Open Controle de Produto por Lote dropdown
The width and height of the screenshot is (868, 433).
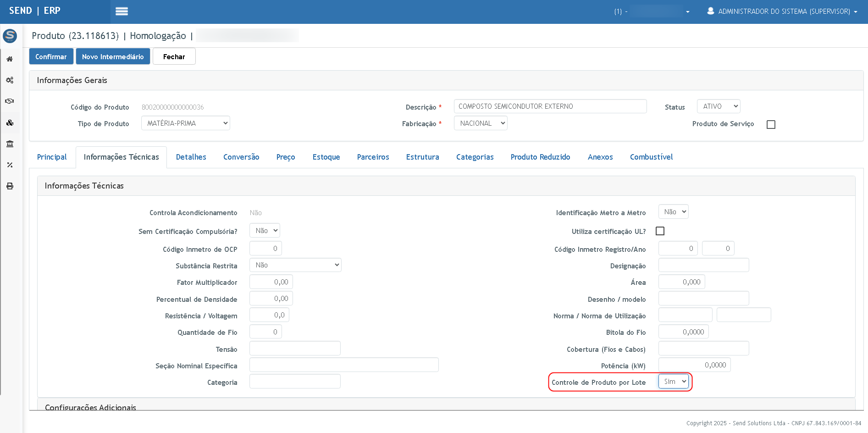tap(674, 382)
